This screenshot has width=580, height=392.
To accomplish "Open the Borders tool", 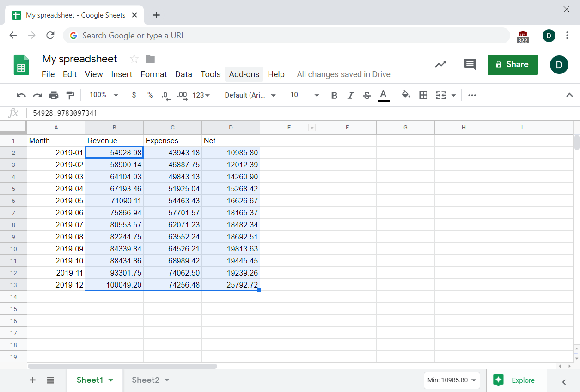I will pyautogui.click(x=423, y=95).
